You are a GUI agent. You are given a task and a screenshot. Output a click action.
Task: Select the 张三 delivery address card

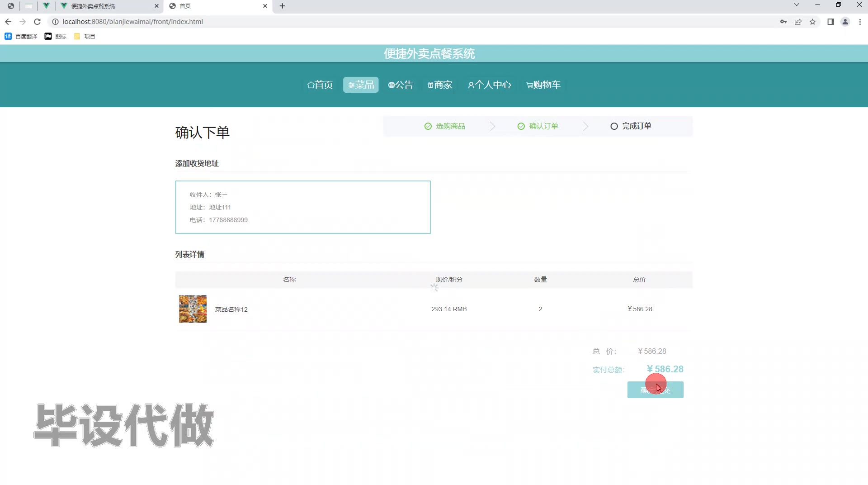303,207
